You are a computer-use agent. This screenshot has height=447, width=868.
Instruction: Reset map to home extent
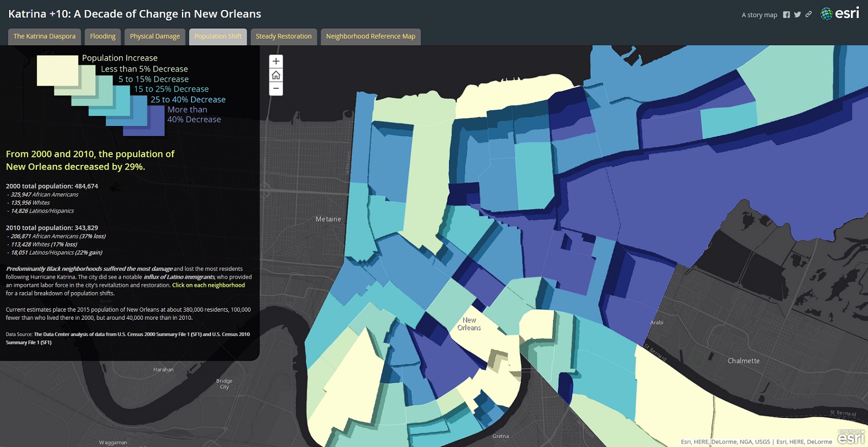276,75
